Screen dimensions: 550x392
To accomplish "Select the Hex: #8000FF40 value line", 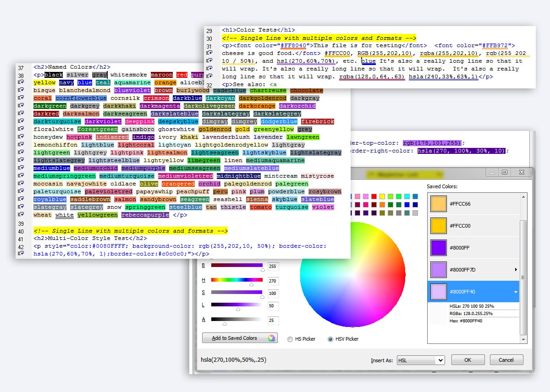I will tap(466, 321).
